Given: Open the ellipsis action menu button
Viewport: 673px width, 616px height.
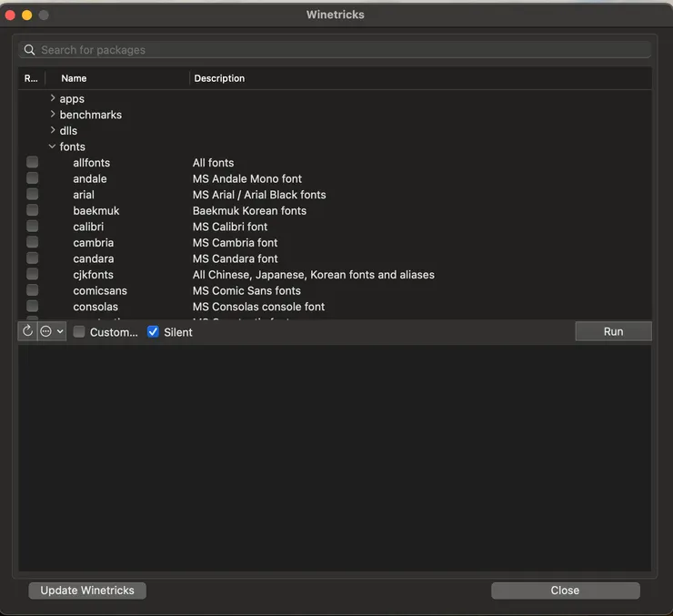Looking at the screenshot, I should pyautogui.click(x=52, y=331).
